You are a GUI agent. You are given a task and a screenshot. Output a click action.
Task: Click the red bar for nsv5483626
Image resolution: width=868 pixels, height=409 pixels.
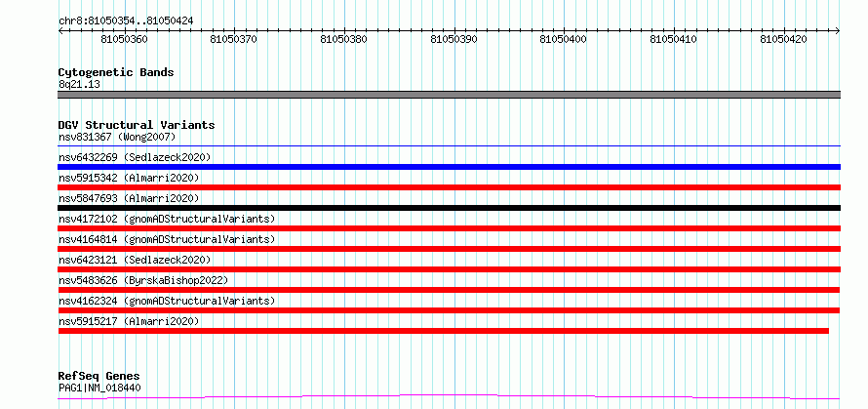tap(449, 290)
